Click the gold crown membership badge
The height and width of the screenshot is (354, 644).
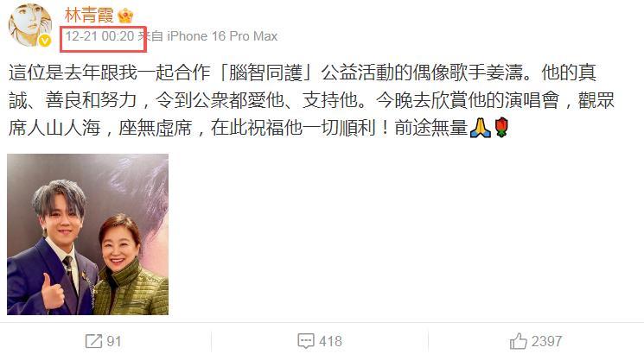[x=125, y=16]
